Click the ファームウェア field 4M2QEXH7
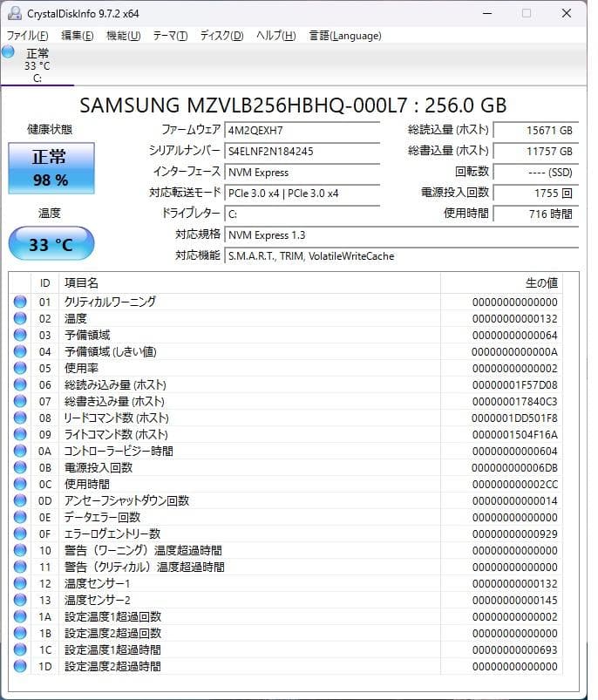Screen dimensions: 598x700 [x=302, y=131]
